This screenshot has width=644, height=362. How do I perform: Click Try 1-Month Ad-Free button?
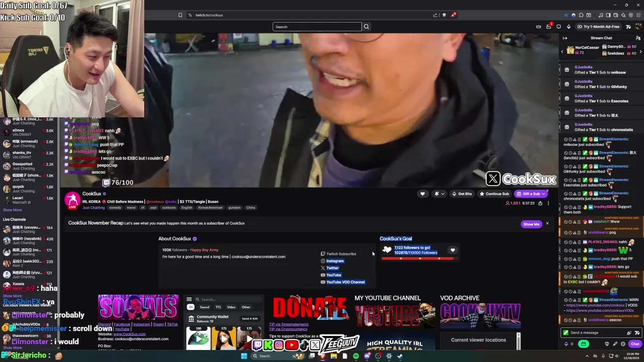(598, 27)
